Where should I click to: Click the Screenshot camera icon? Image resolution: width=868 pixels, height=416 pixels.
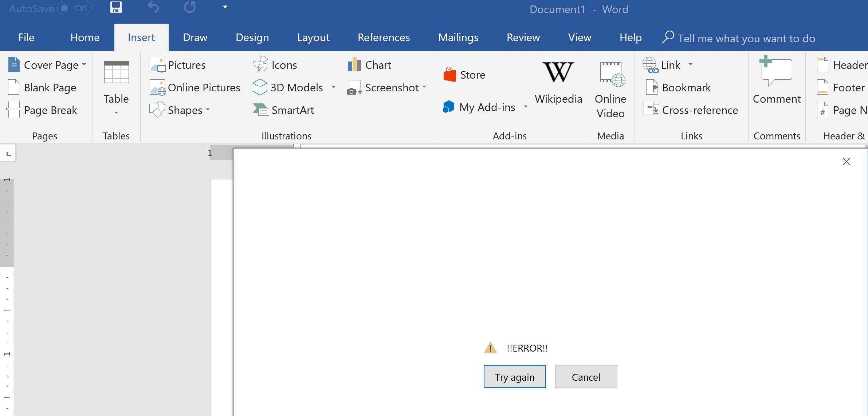coord(354,88)
